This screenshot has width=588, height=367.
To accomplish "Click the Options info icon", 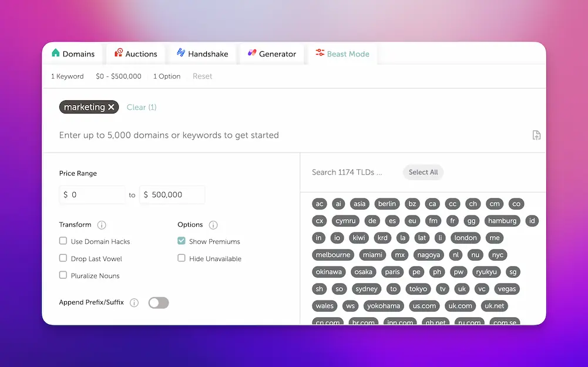I will point(213,225).
